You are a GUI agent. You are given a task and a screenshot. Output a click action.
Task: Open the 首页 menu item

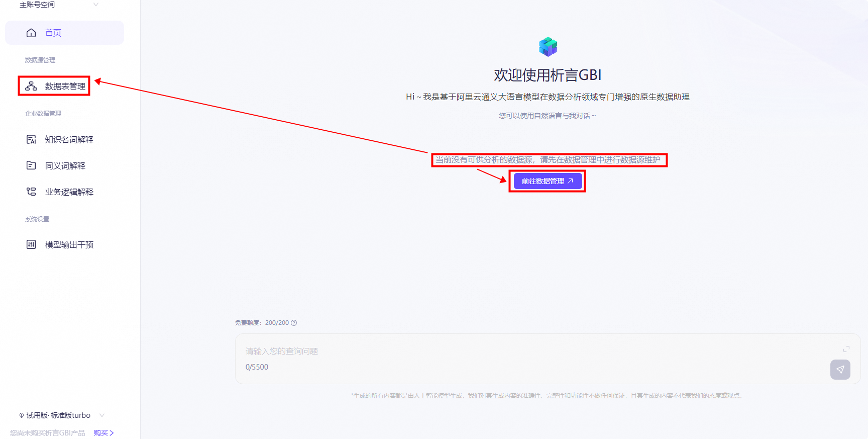click(x=64, y=33)
